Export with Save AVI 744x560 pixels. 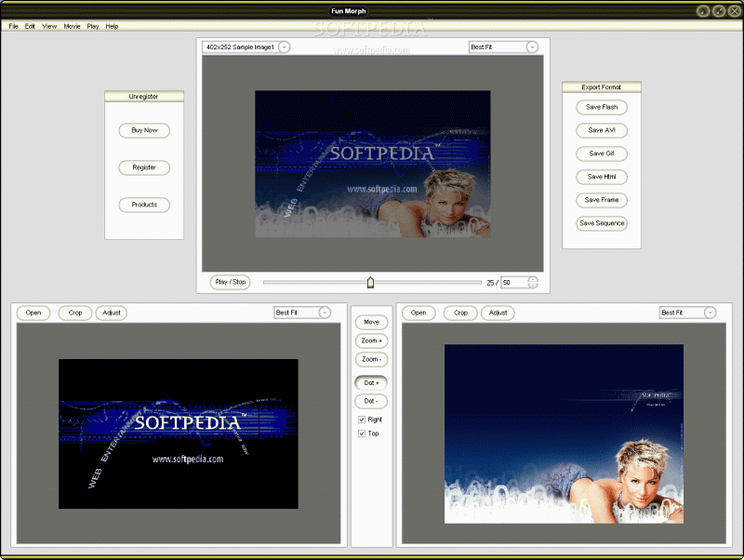pyautogui.click(x=602, y=130)
